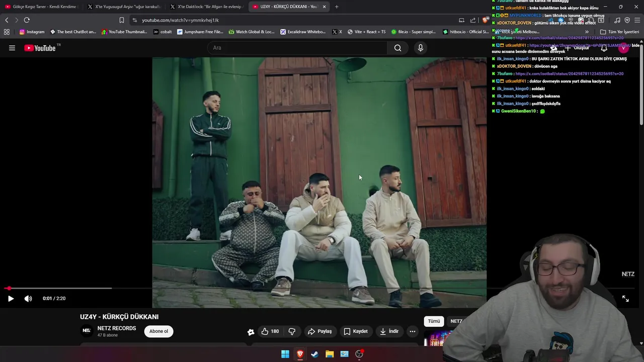Expand hidden bookmarks with double chevron
This screenshot has width=644, height=362.
tap(587, 32)
